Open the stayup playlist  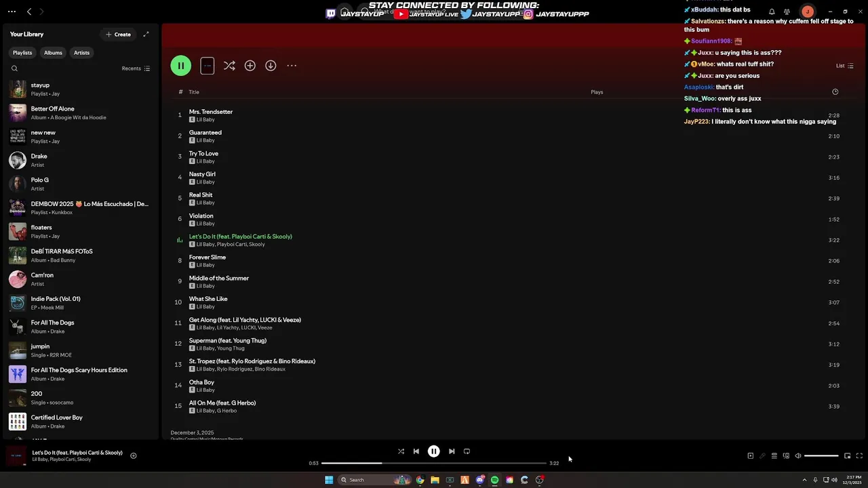pos(80,89)
